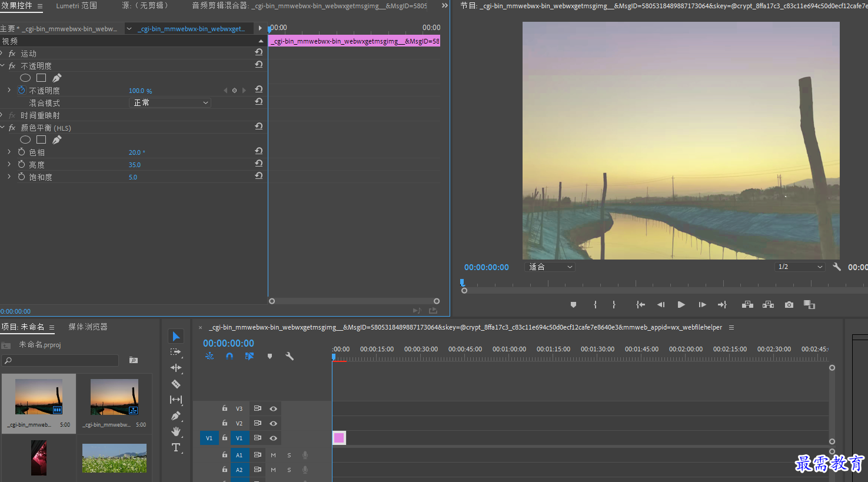Select the Pen tool in toolbar

tap(176, 415)
